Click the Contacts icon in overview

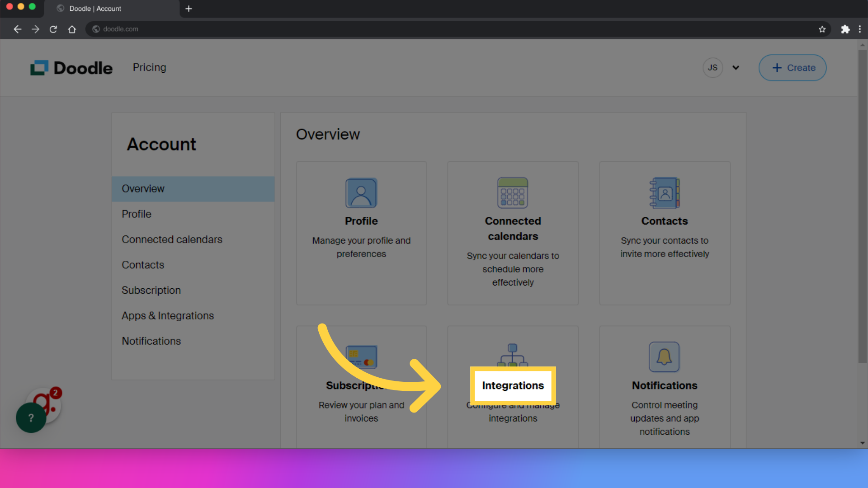click(664, 193)
